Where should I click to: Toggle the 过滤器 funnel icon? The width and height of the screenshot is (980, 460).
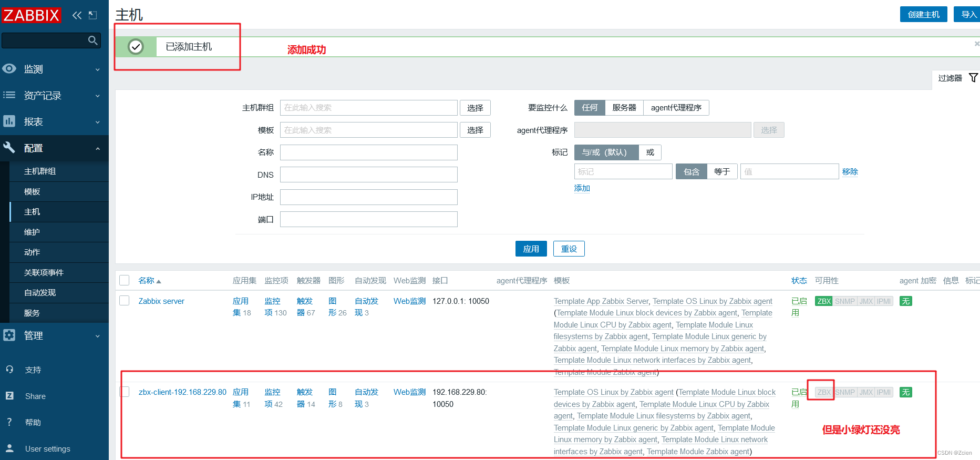point(973,78)
